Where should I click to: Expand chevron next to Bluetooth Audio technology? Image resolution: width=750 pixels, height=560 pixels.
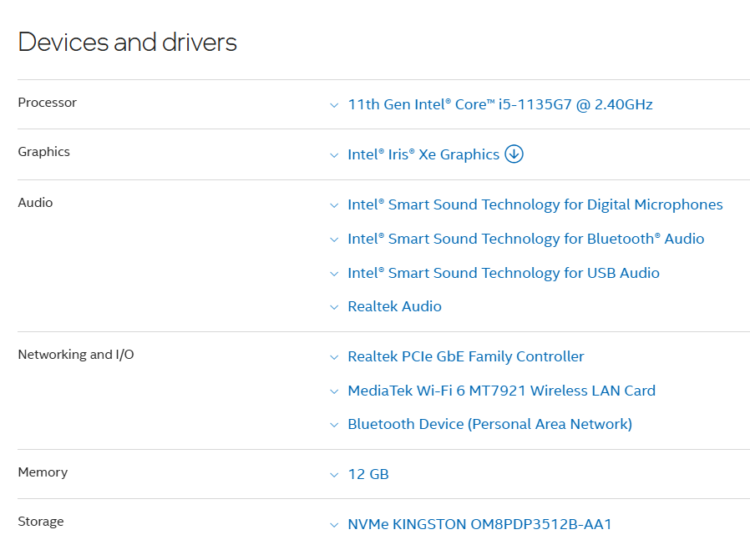click(x=334, y=240)
